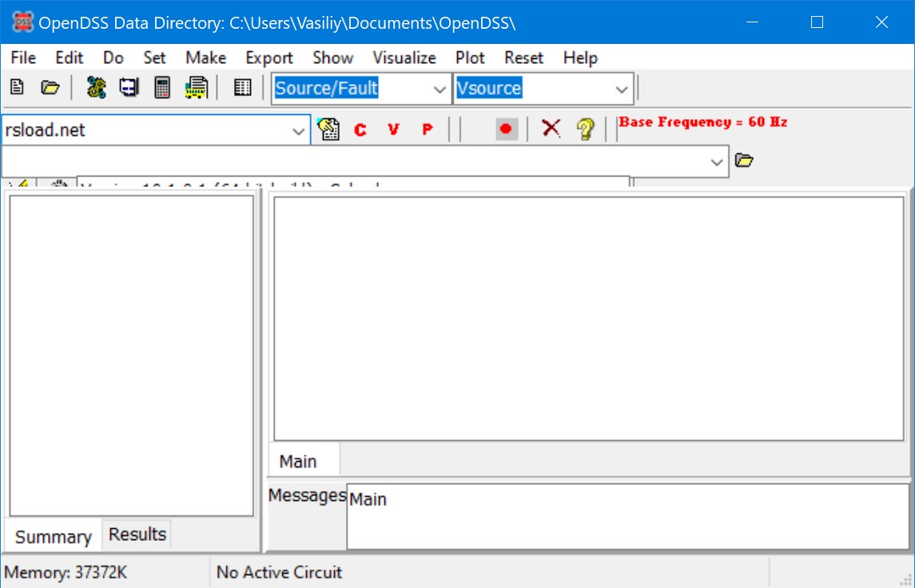The image size is (915, 588).
Task: Open the Source/Fault class dropdown
Action: (x=440, y=89)
